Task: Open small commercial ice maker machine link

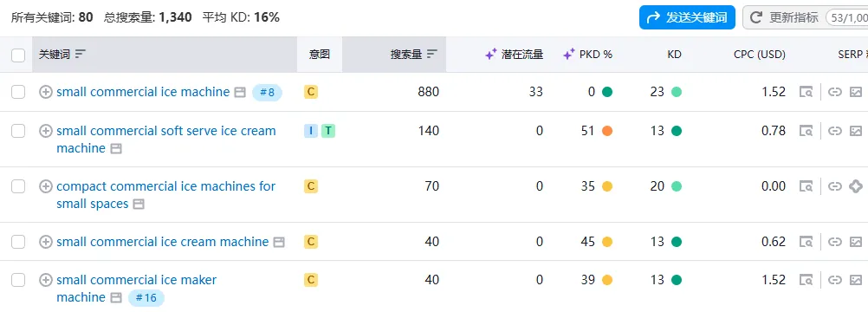Action: [136, 289]
